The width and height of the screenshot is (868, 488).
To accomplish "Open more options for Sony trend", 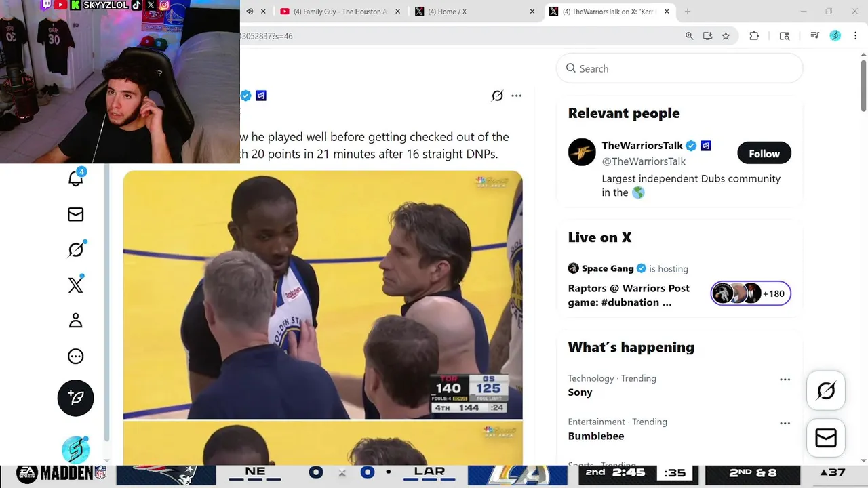I will point(785,380).
